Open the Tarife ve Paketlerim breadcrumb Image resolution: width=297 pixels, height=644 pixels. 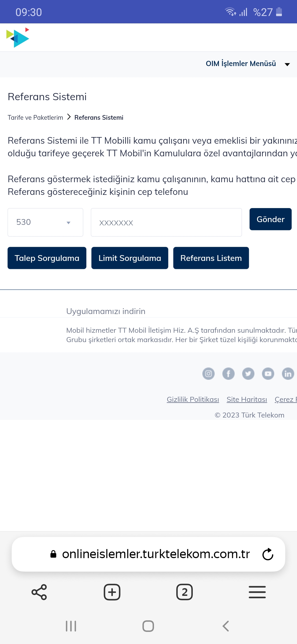click(35, 118)
